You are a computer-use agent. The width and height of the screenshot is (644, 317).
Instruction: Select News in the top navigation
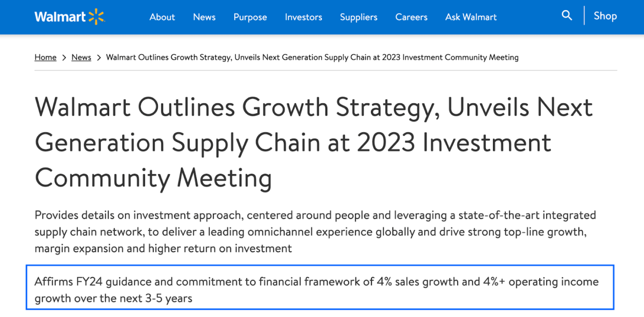[204, 17]
